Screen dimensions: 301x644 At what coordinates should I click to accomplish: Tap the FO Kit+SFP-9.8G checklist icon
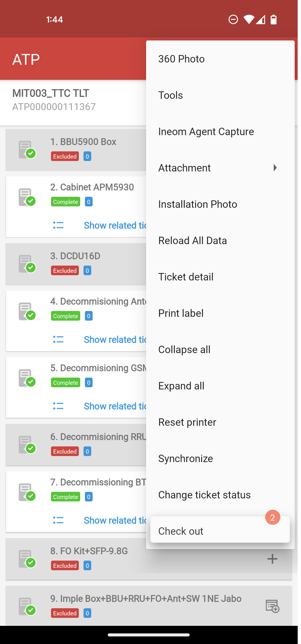click(27, 559)
